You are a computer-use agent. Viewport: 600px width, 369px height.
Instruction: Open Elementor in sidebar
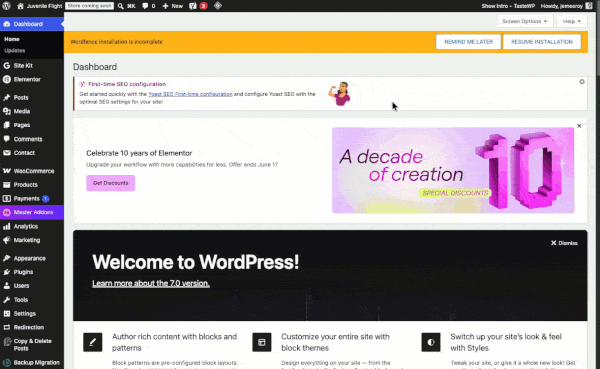(32, 79)
